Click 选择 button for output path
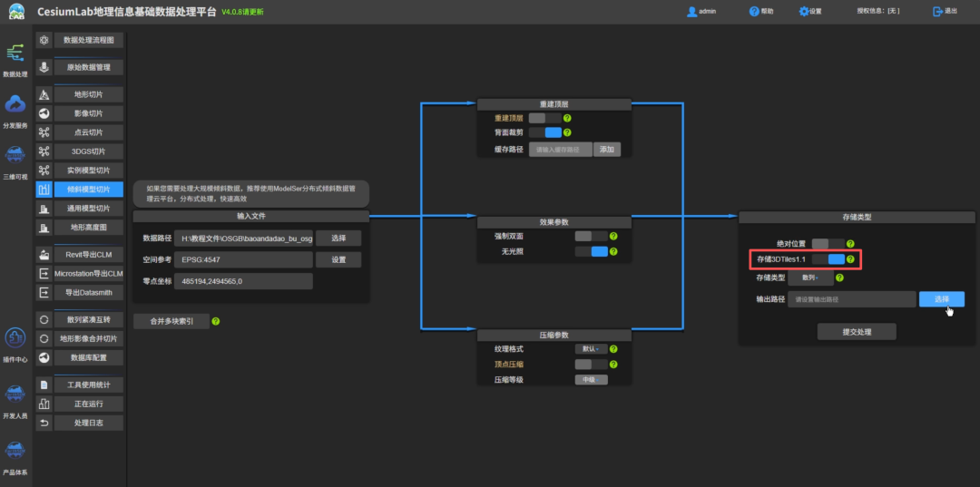 (x=941, y=299)
